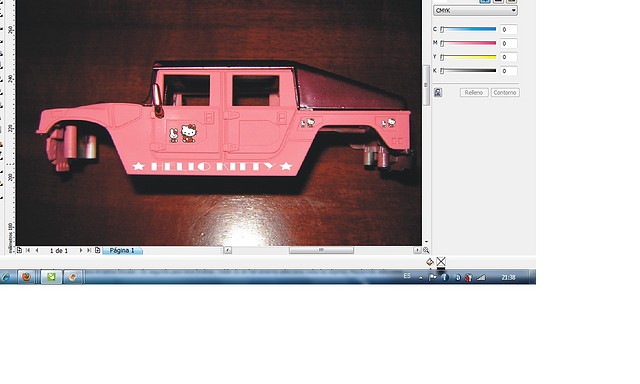The height and width of the screenshot is (384, 640).
Task: Show hidden system tray icons arrow
Action: pos(420,277)
